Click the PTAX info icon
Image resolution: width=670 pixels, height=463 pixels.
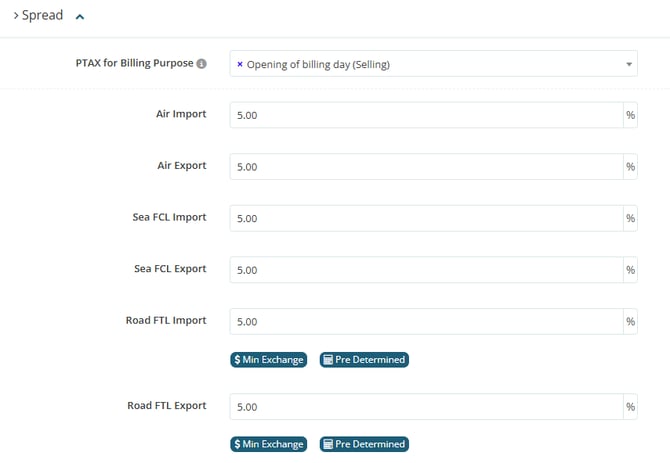(x=201, y=64)
